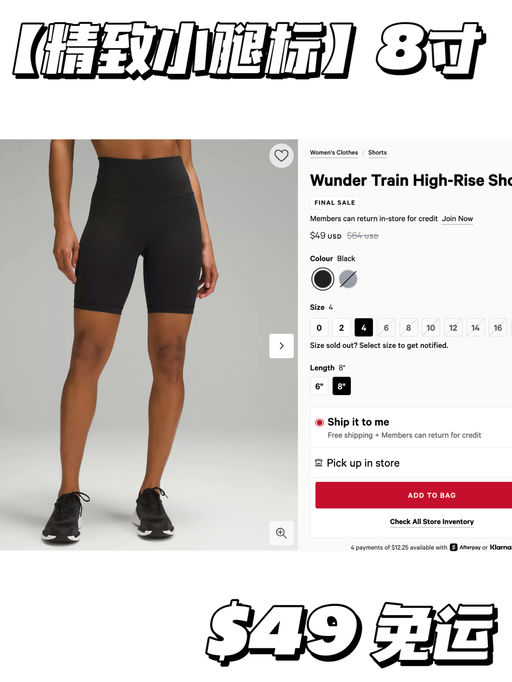Add product to wishlist with heart icon
The width and height of the screenshot is (512, 682).
tap(281, 155)
